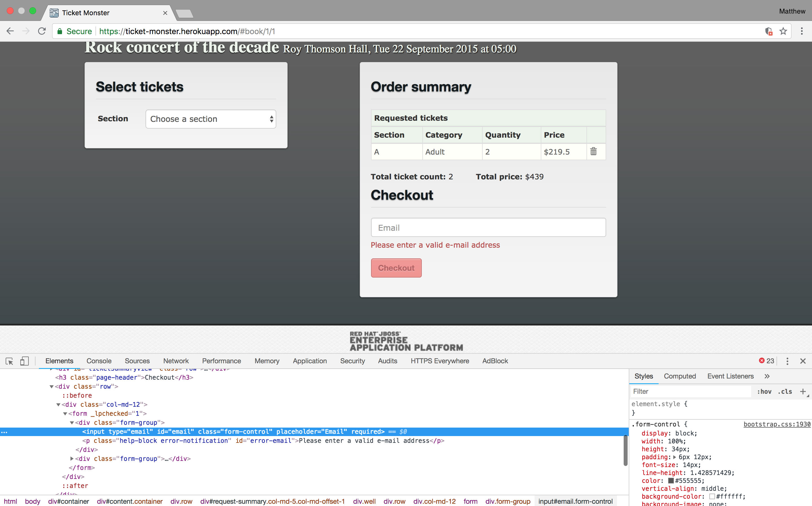812x506 pixels.
Task: Click the inspect element picker icon
Action: (9, 361)
